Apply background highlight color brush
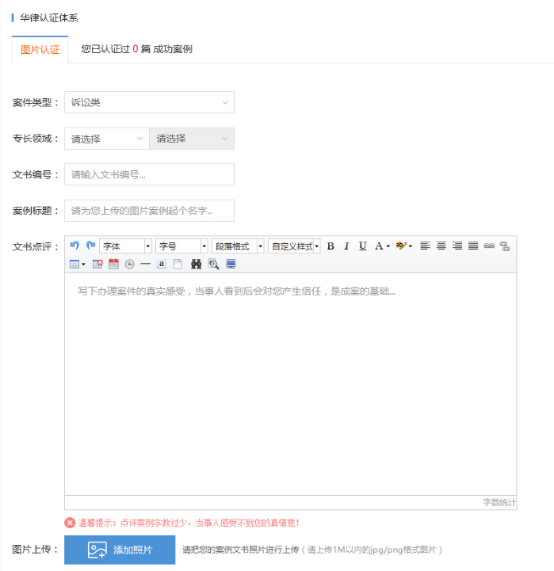Screen dimensions: 554x571 coord(401,246)
